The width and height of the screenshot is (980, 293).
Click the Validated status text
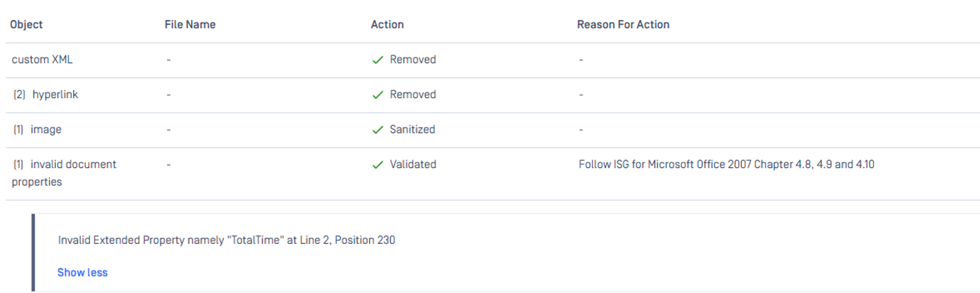[413, 164]
